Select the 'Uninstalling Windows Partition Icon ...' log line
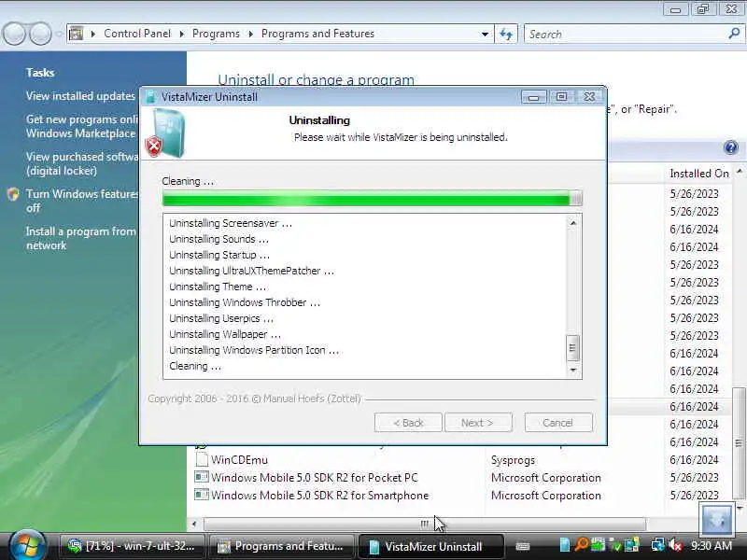 (254, 350)
